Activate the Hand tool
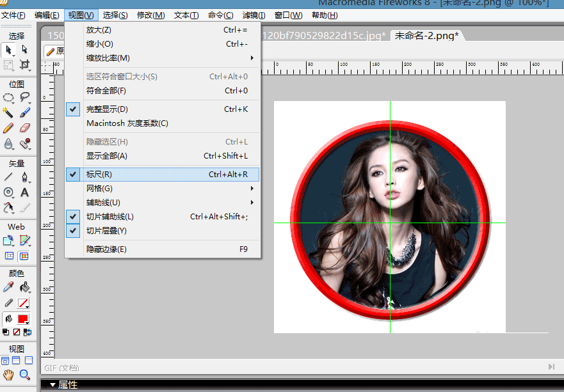 tap(8, 375)
